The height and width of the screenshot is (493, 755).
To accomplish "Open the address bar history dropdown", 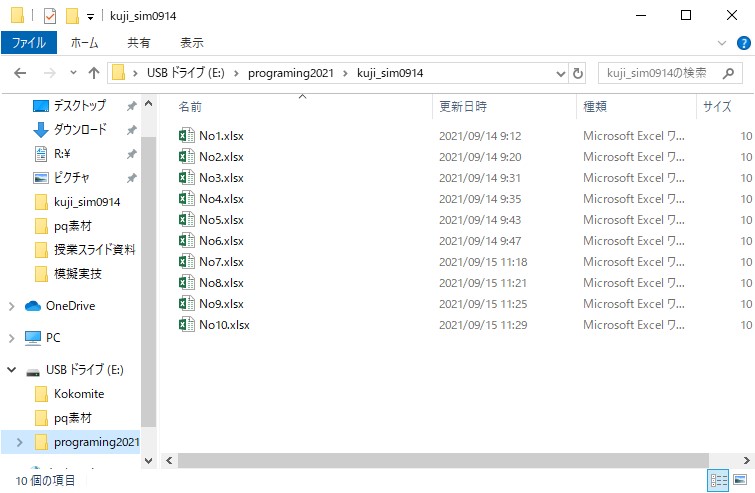I will (x=560, y=74).
